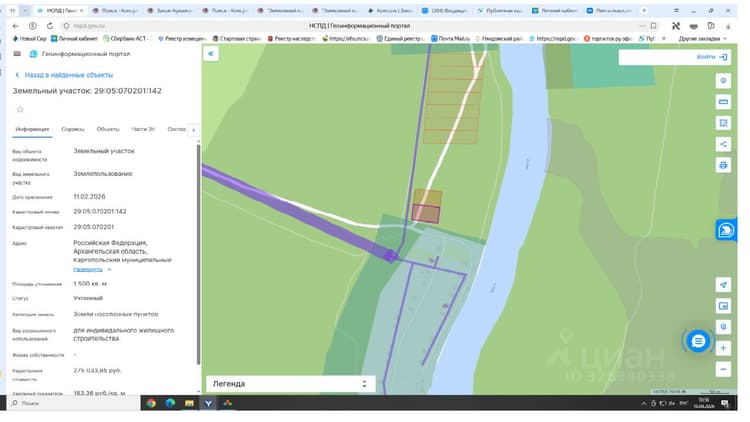Zoom in the map with the plus button
Screen dimensions: 750x422
coord(723,348)
